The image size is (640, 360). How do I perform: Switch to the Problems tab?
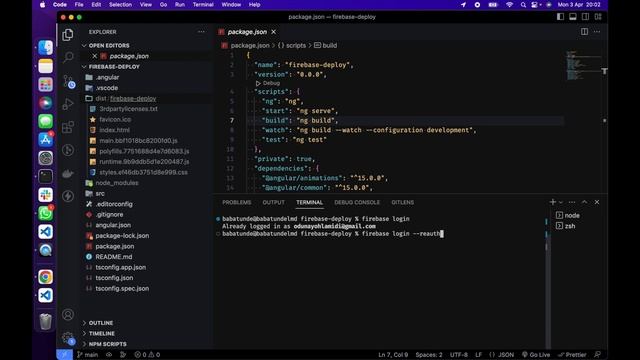[237, 202]
